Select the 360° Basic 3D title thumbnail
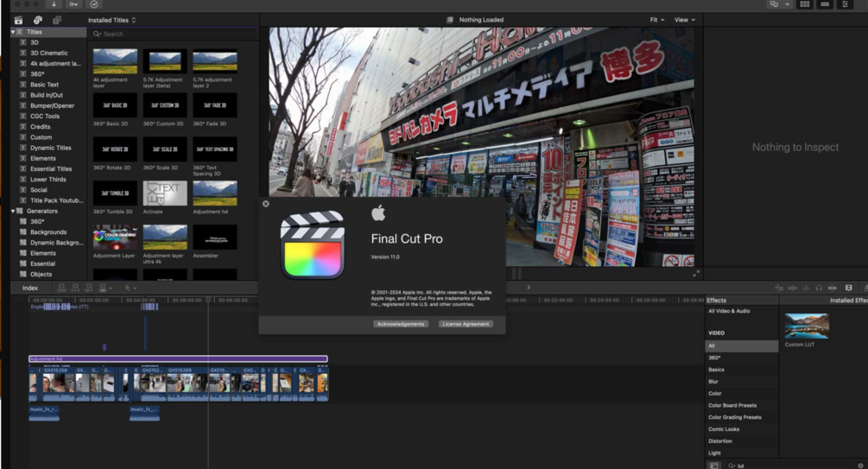 click(x=115, y=105)
